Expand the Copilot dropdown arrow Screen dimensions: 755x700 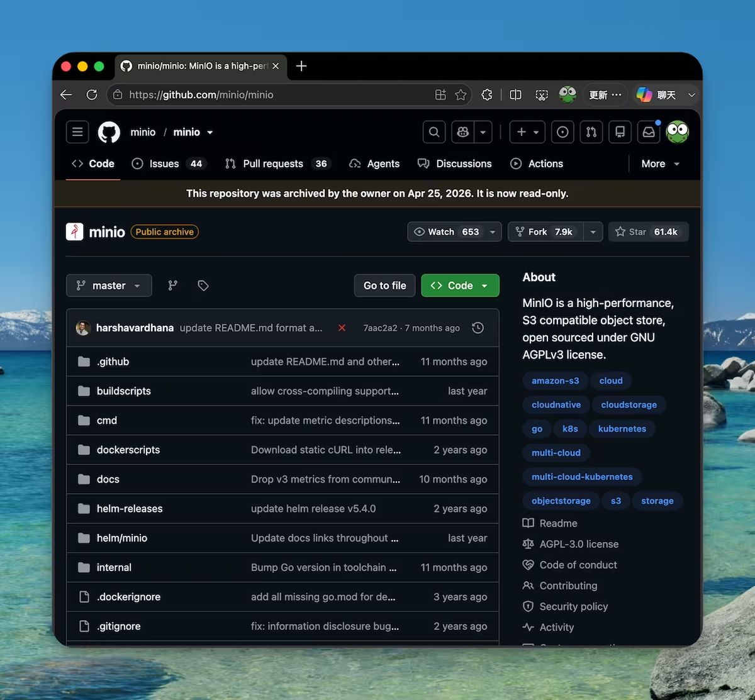(483, 132)
